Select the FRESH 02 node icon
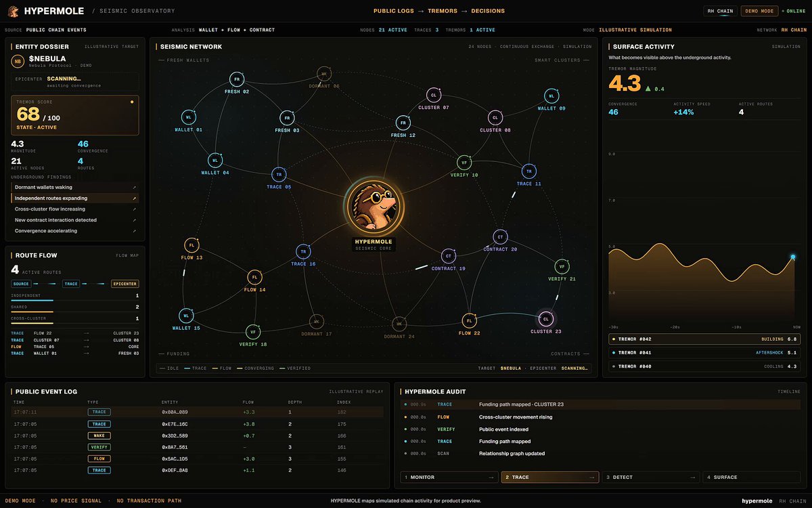 click(x=236, y=79)
